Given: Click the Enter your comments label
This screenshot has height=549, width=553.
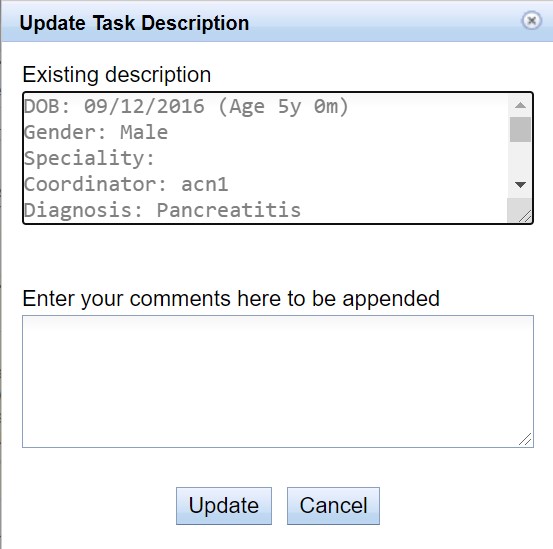Looking at the screenshot, I should point(231,299).
